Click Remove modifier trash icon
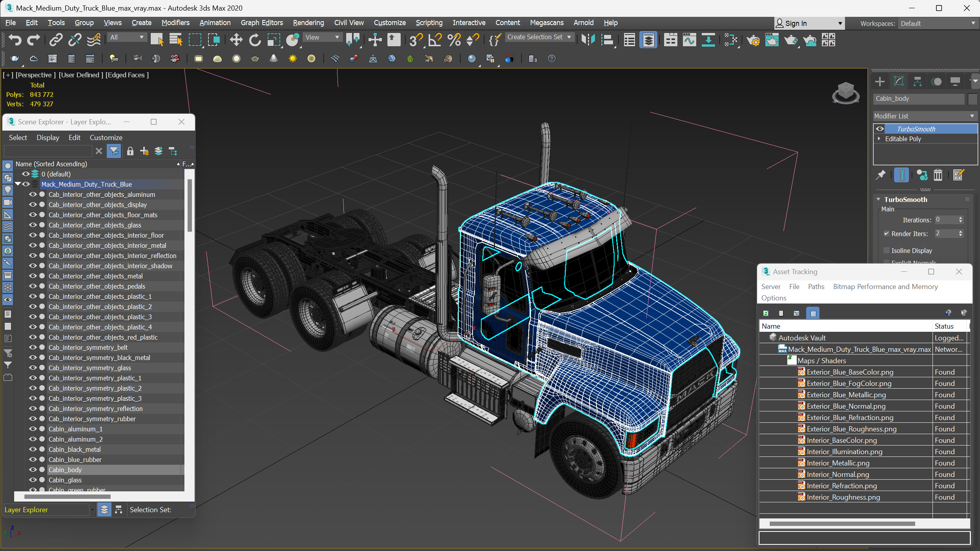Image resolution: width=980 pixels, height=551 pixels. click(938, 175)
